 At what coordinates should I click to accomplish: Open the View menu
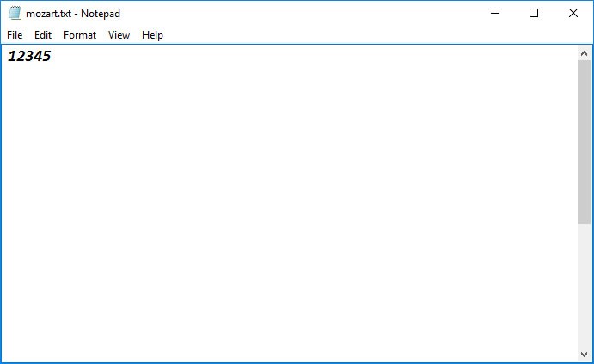pos(119,35)
